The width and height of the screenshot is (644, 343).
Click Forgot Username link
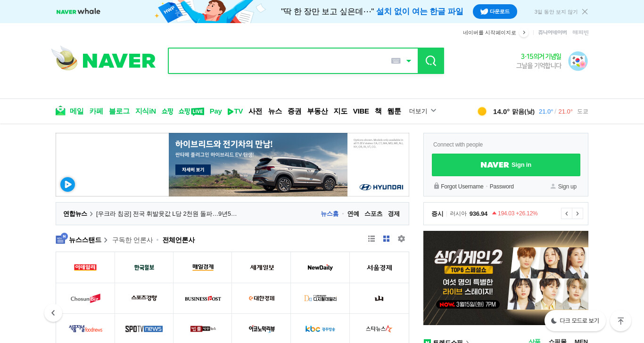(462, 187)
